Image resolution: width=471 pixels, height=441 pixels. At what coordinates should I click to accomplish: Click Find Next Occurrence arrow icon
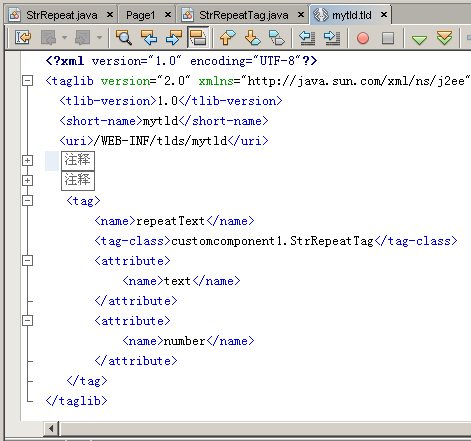click(174, 38)
